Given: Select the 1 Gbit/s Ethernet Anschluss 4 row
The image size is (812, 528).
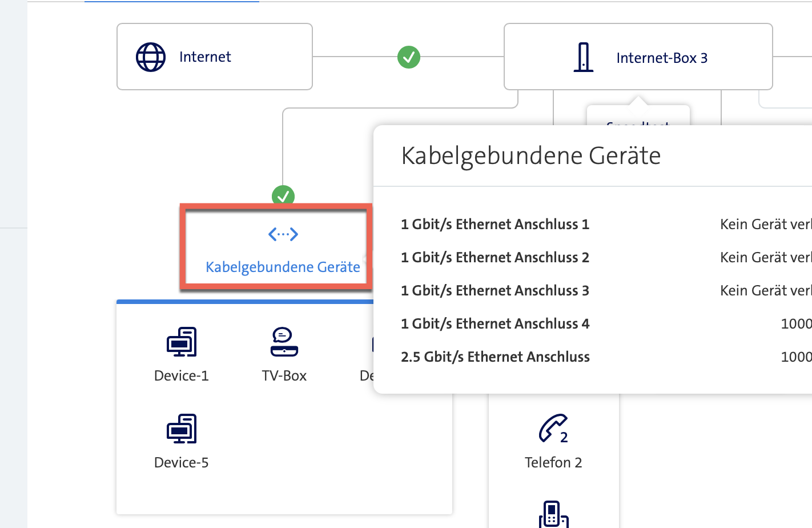Looking at the screenshot, I should (x=495, y=323).
